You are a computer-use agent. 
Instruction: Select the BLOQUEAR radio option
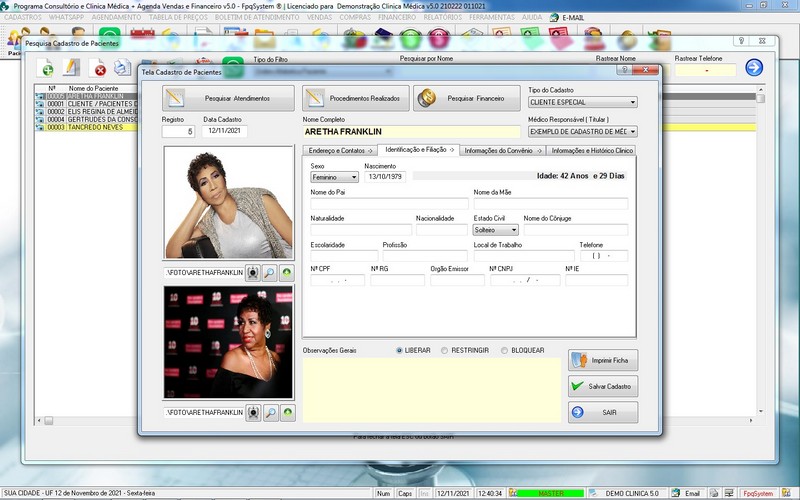pyautogui.click(x=504, y=350)
